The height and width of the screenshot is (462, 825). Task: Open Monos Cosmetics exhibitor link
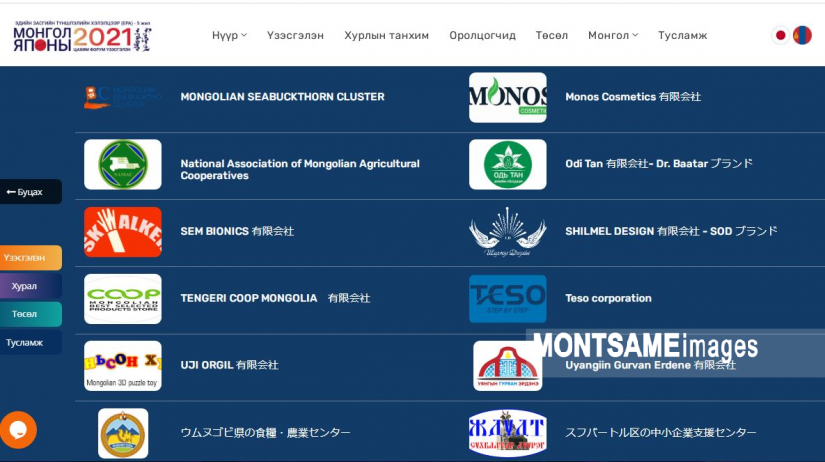pyautogui.click(x=633, y=97)
